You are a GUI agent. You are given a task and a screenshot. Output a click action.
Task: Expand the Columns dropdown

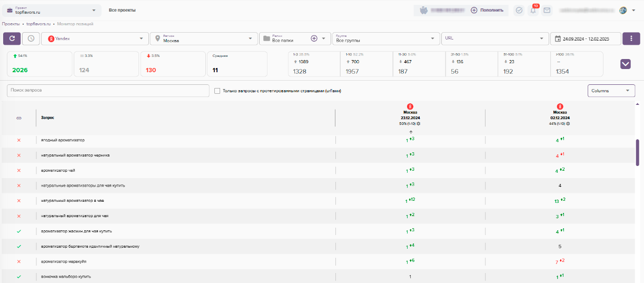click(x=611, y=91)
